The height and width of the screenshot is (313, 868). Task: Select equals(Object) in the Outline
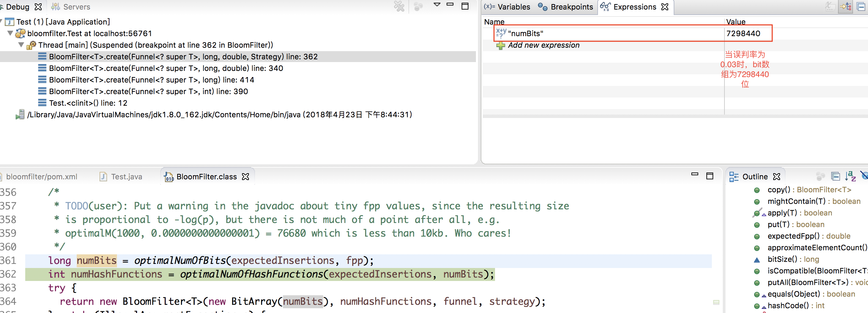point(811,294)
